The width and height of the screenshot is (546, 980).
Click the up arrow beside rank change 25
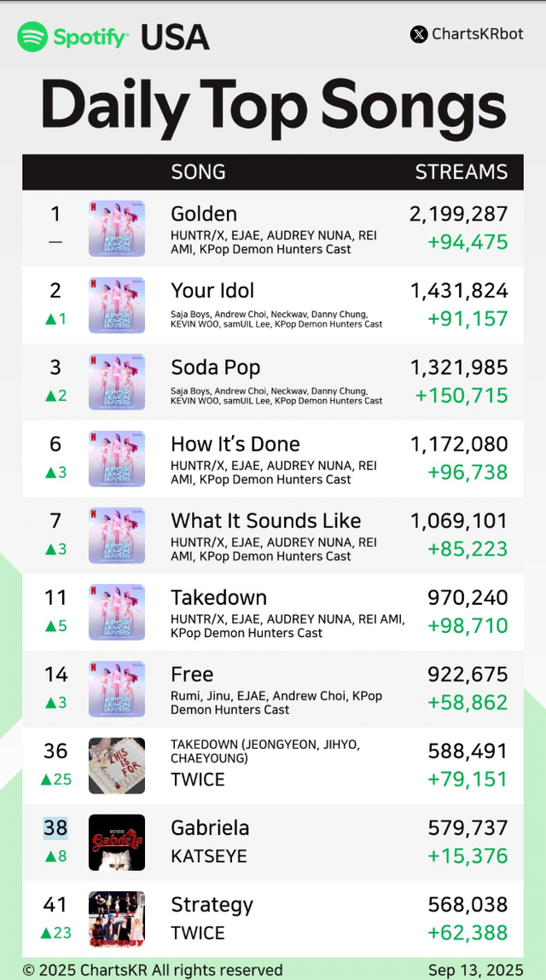(46, 780)
